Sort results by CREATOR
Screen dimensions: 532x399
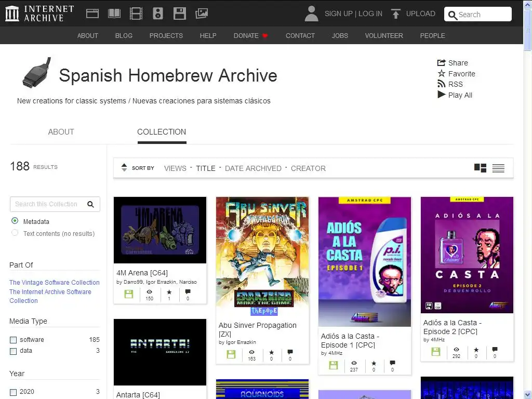(x=308, y=168)
